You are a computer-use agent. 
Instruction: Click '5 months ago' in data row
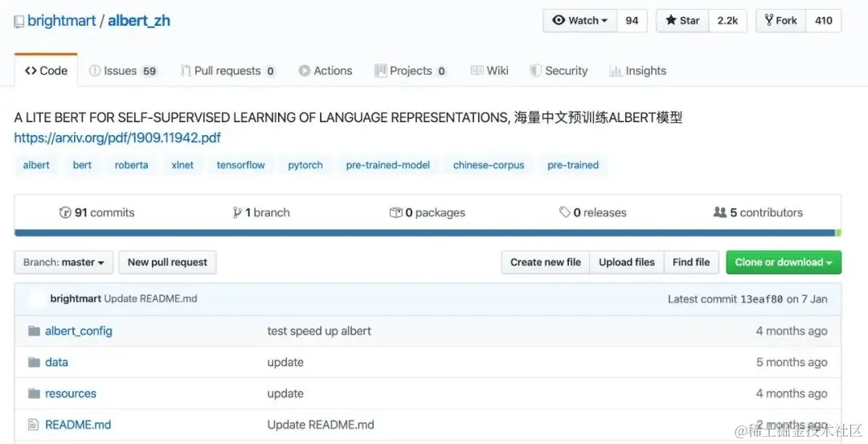tap(792, 362)
